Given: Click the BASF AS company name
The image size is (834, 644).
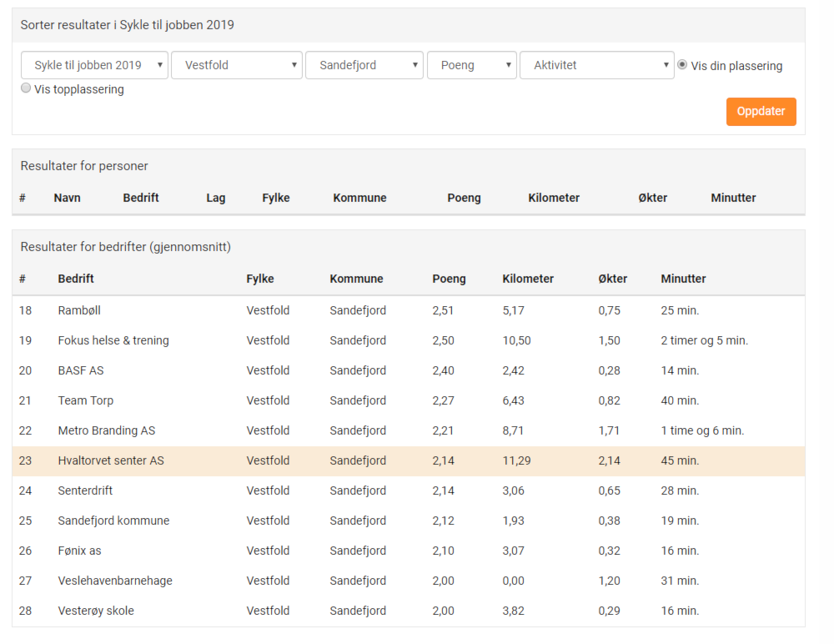Looking at the screenshot, I should [x=81, y=371].
